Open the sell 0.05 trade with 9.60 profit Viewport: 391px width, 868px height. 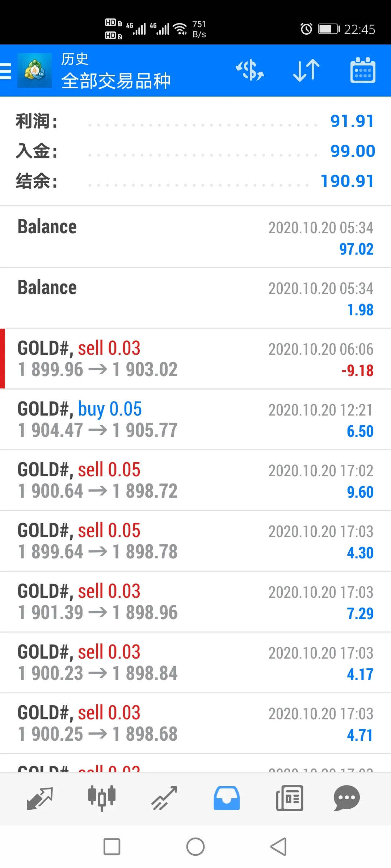(x=195, y=481)
